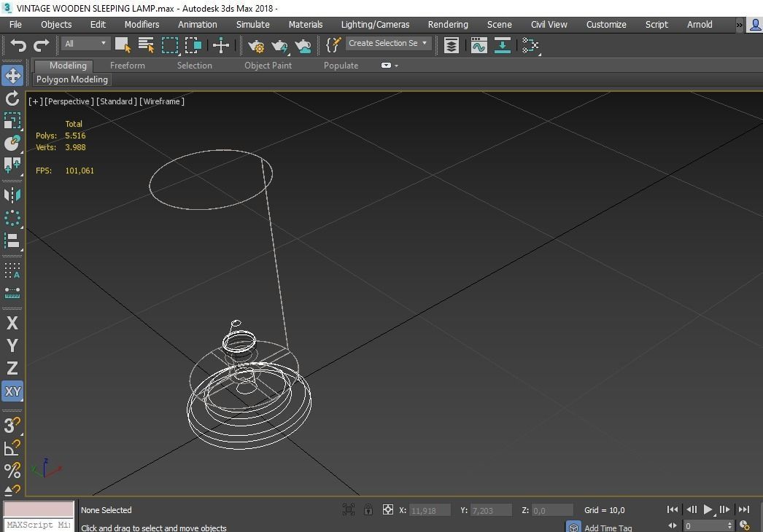Switch to the Populate ribbon tab
This screenshot has height=532, width=763.
coord(341,66)
